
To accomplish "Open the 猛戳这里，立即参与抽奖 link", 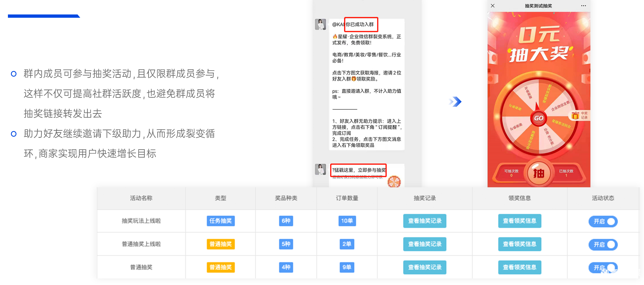I will (x=358, y=170).
